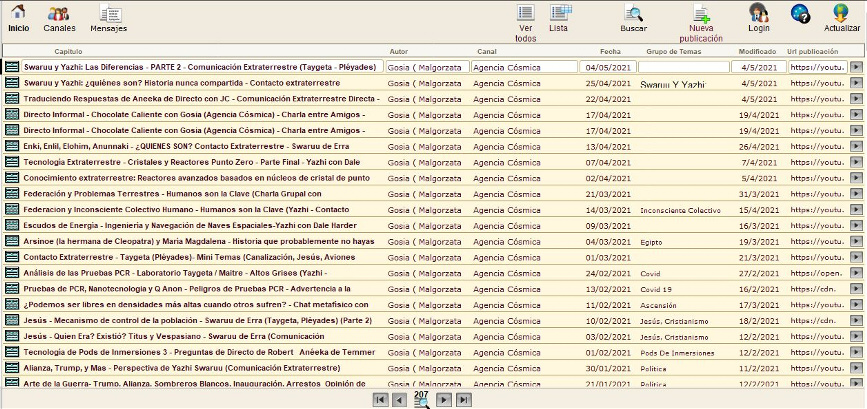
Task: Click the Grupo de Temas field in first row
Action: [x=684, y=67]
